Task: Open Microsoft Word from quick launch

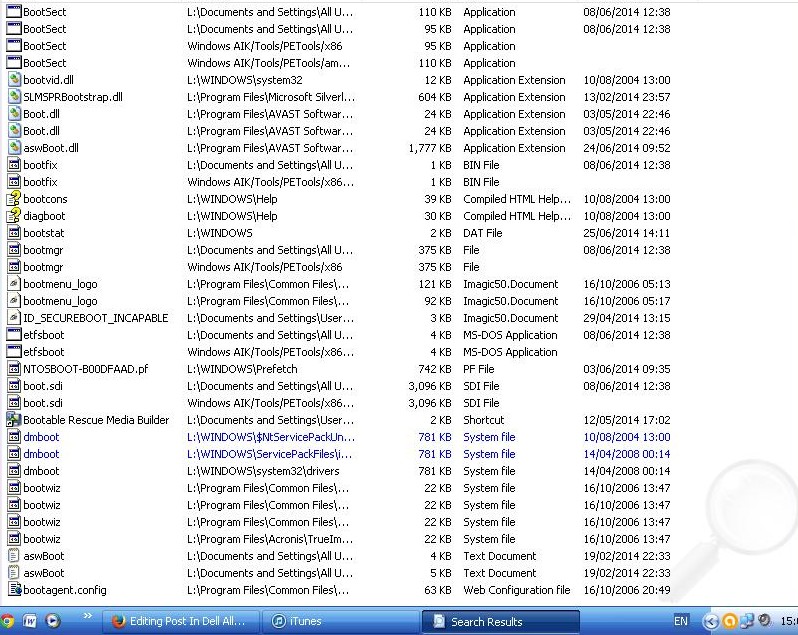Action: [30, 621]
